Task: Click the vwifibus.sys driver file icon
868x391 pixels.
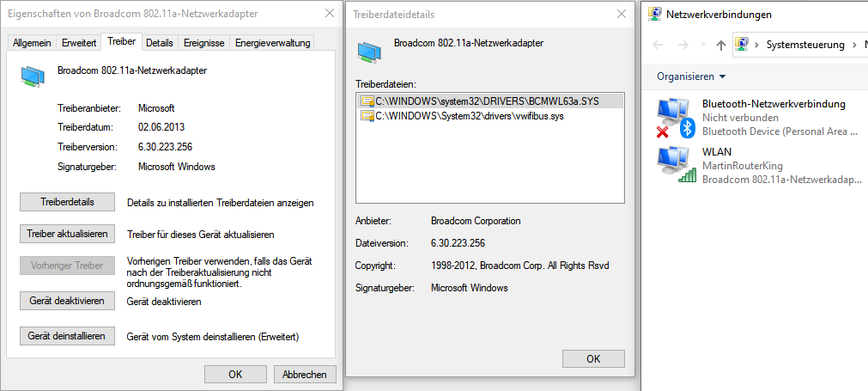Action: point(367,116)
